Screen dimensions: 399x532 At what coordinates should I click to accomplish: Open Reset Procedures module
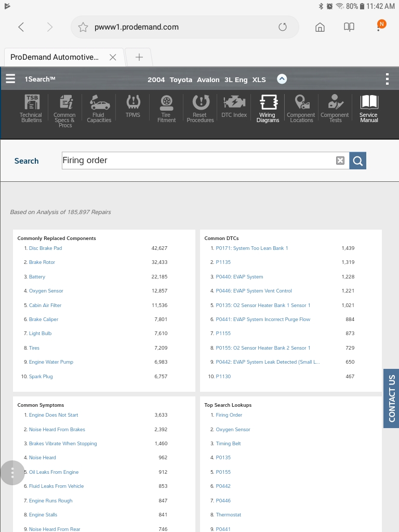click(x=200, y=108)
